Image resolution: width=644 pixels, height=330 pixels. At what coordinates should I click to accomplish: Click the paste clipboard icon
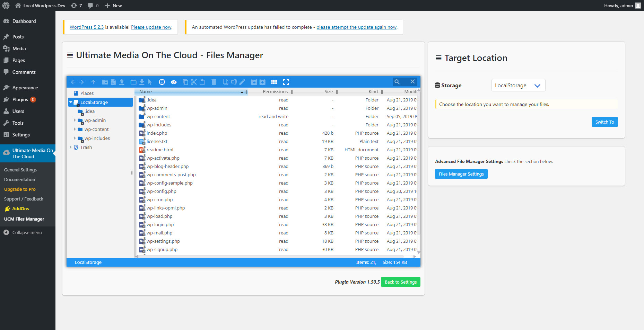point(202,82)
